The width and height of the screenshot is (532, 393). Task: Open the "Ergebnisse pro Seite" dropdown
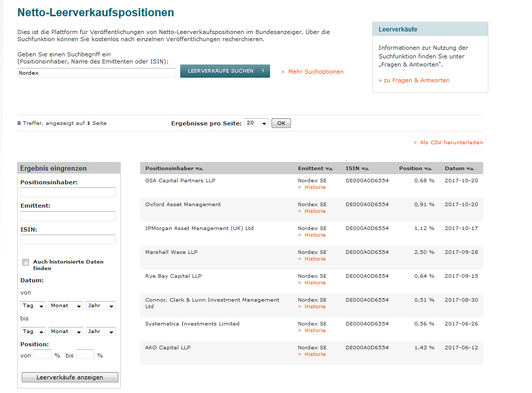click(256, 122)
